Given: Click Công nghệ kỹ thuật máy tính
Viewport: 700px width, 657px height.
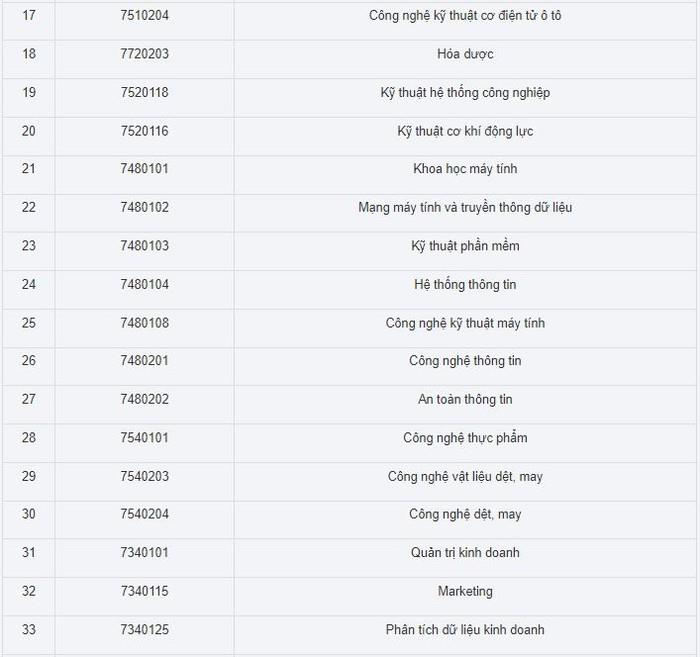Looking at the screenshot, I should [465, 323].
